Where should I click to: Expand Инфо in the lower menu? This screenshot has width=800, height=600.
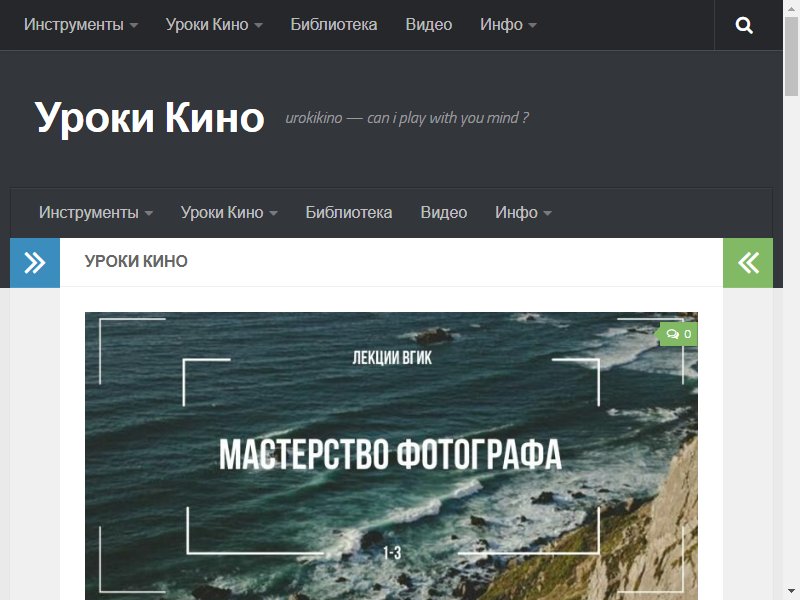(x=523, y=212)
